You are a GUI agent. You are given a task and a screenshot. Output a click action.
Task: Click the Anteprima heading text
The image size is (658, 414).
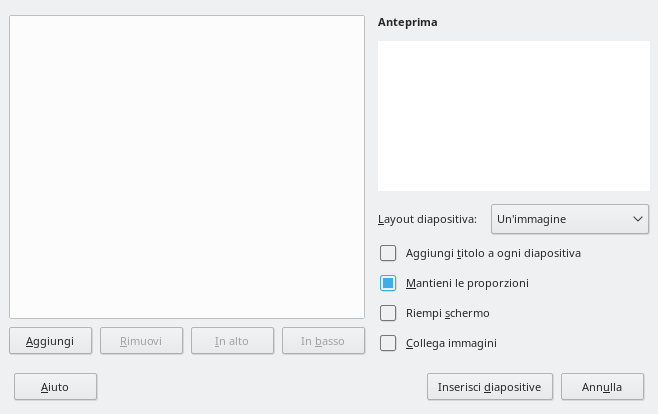click(407, 22)
